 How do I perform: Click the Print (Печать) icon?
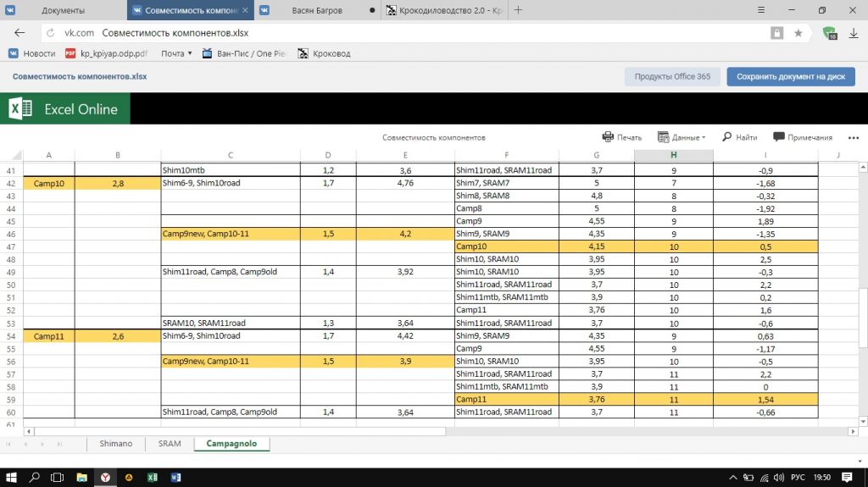pyautogui.click(x=608, y=137)
